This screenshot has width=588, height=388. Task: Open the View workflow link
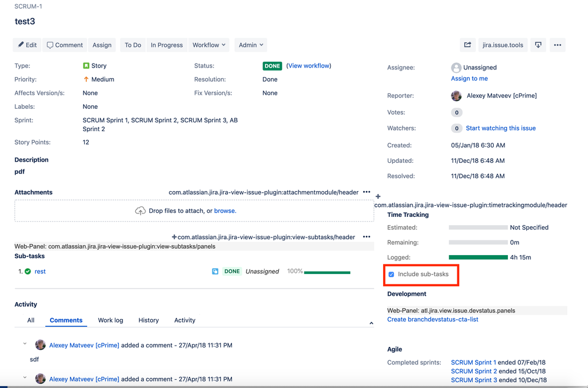tap(308, 65)
